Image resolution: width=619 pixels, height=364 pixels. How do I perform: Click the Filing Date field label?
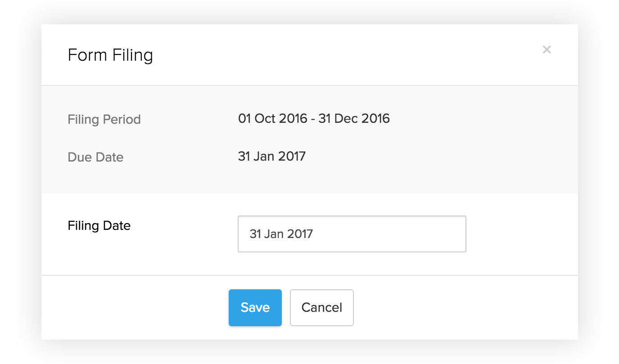(99, 225)
